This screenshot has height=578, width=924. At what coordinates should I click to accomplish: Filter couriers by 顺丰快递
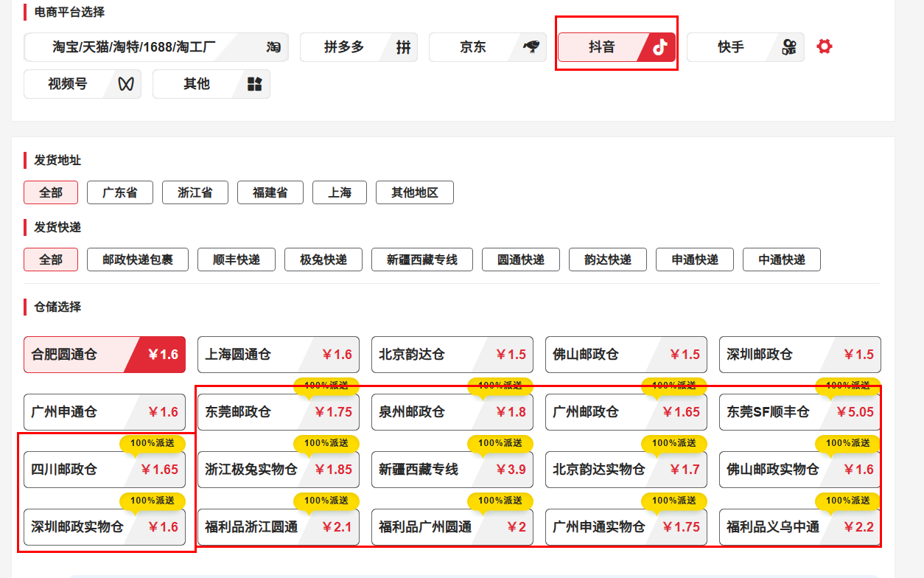click(x=237, y=260)
